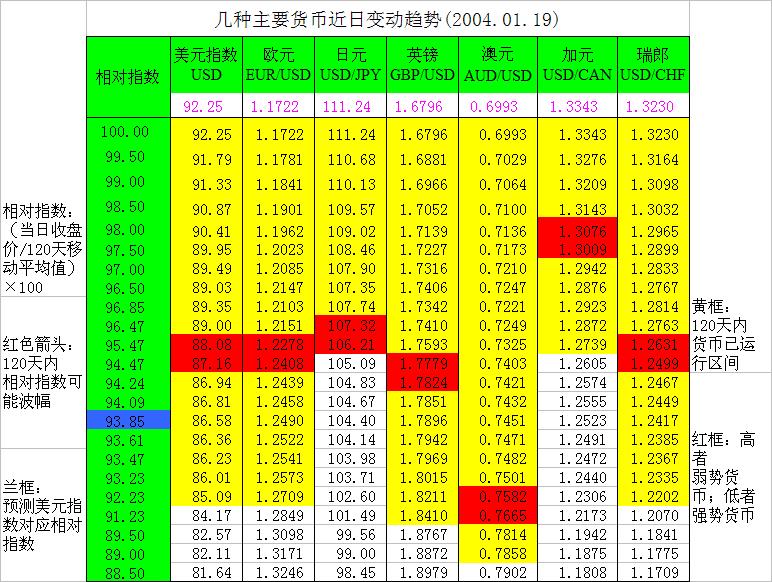Click the red 1.7779 pound cell

point(422,363)
